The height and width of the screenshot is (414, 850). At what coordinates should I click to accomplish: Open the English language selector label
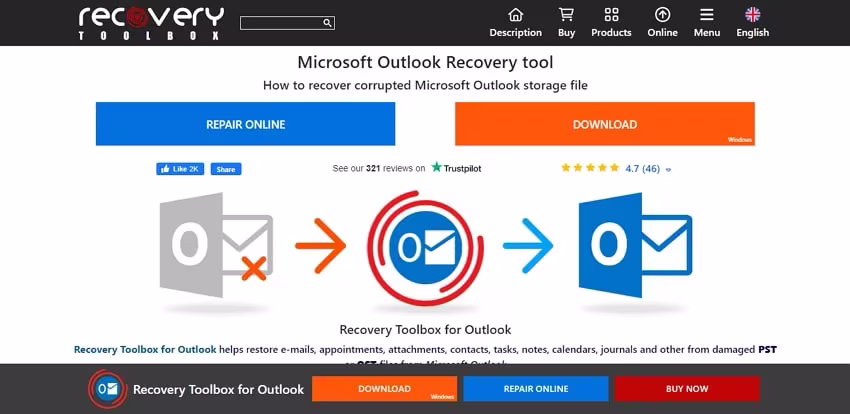click(752, 33)
